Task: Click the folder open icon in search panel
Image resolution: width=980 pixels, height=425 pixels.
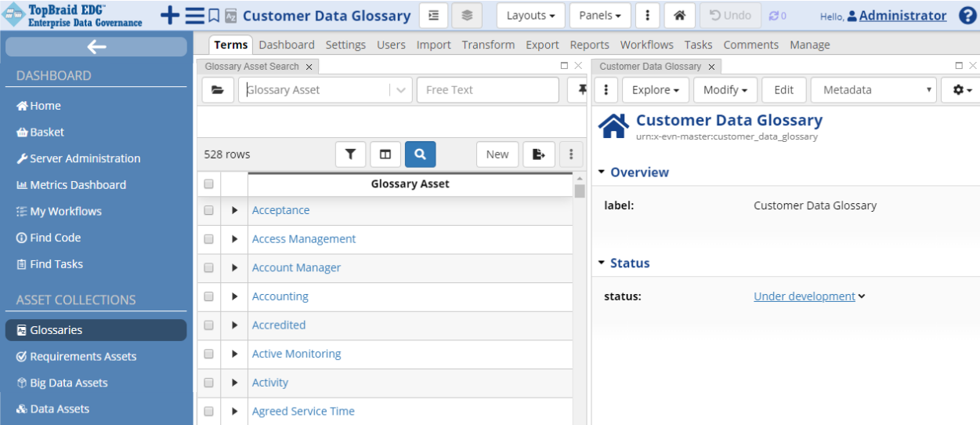Action: 218,90
